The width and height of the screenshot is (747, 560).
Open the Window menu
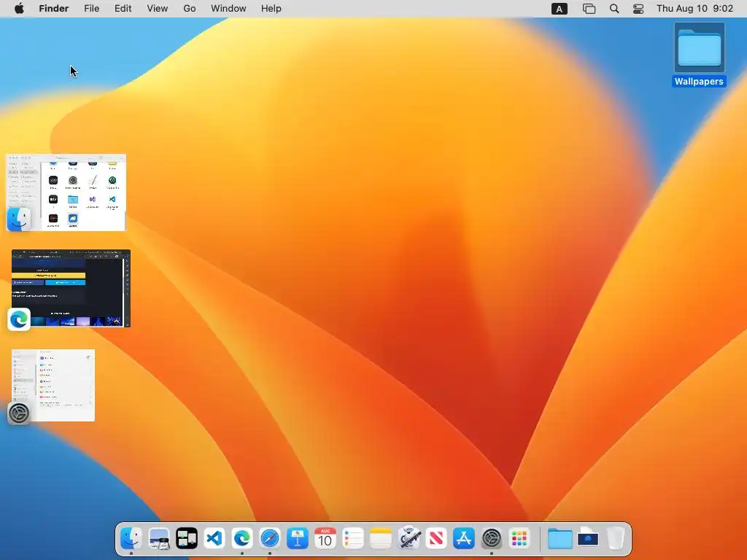[228, 9]
